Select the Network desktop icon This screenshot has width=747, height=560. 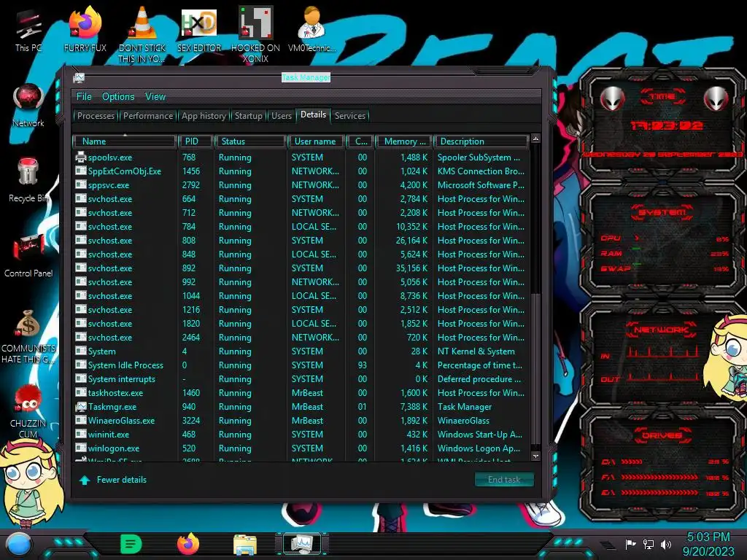[x=28, y=106]
